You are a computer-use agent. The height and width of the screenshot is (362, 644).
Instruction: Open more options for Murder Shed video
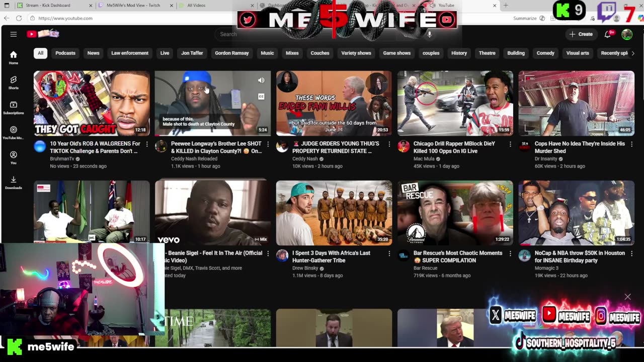[631, 144]
